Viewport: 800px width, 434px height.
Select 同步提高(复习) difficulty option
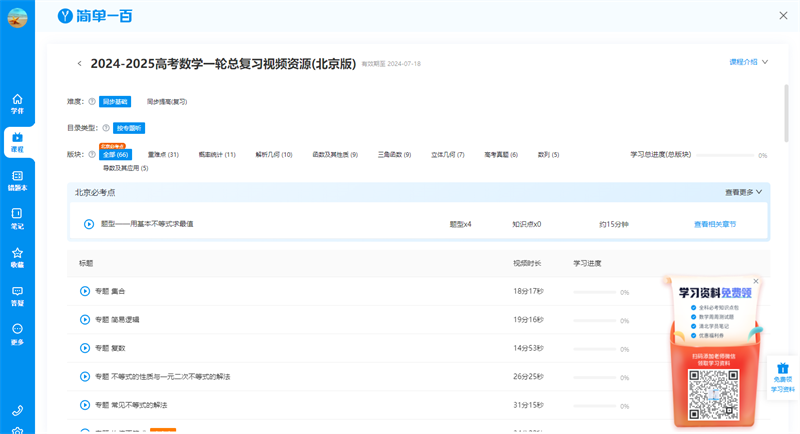167,102
